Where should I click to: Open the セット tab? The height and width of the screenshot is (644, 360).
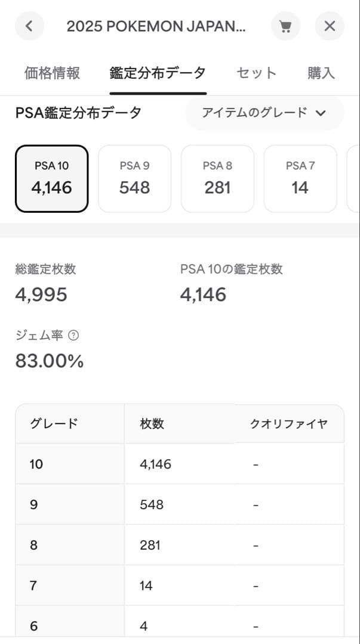[256, 72]
